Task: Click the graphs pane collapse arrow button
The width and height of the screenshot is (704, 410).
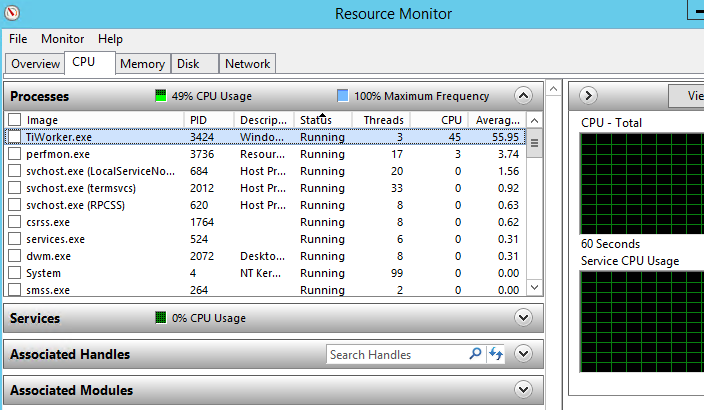Action: [x=588, y=96]
